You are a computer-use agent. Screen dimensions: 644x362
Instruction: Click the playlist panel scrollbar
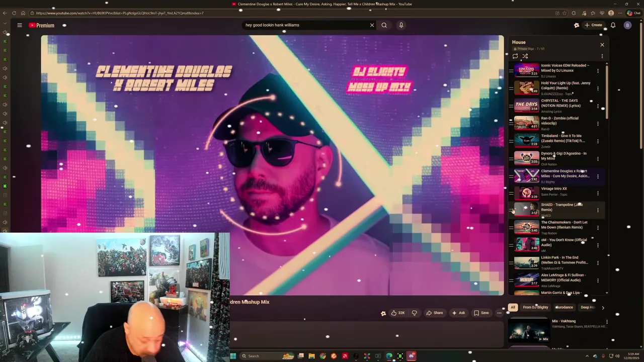tap(607, 92)
